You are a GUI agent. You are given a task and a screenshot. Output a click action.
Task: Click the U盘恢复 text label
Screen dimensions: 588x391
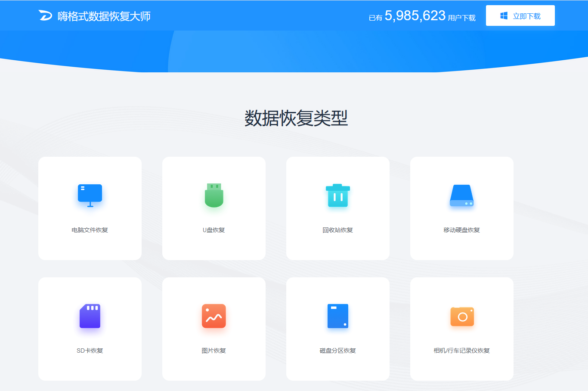214,230
